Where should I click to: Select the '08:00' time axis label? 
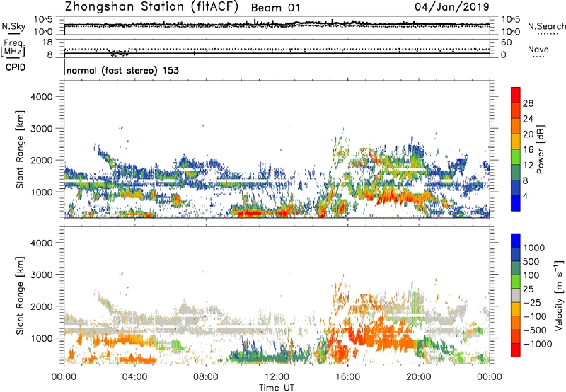coord(206,376)
